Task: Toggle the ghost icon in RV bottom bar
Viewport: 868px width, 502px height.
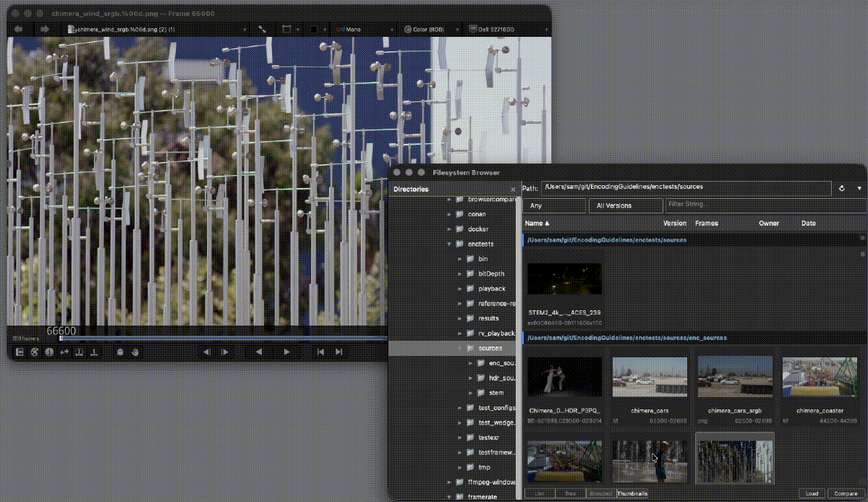Action: 119,352
